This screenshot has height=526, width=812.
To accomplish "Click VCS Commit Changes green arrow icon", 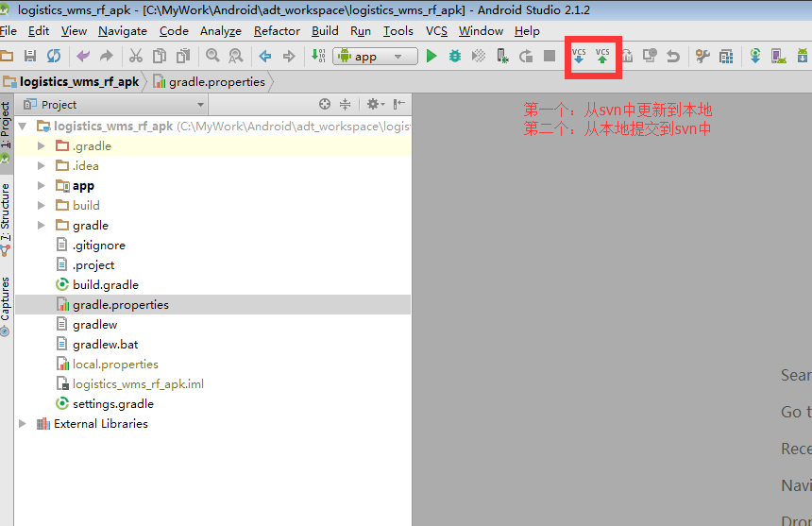I will [x=602, y=56].
